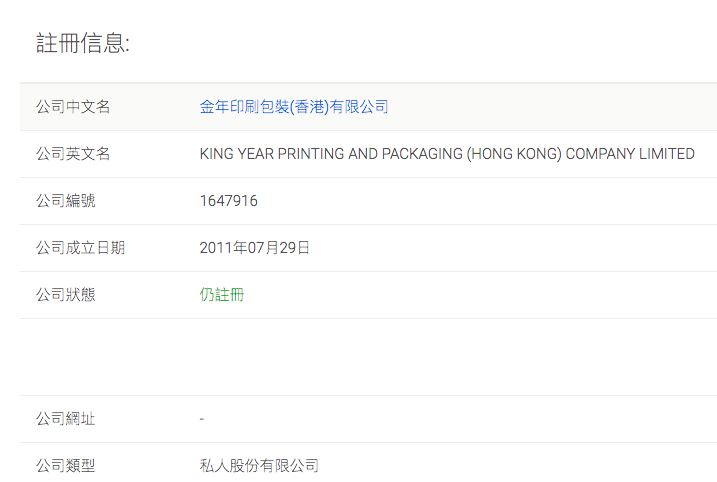This screenshot has width=717, height=482.
Task: Click the 公司狀態 field label
Action: pos(65,295)
